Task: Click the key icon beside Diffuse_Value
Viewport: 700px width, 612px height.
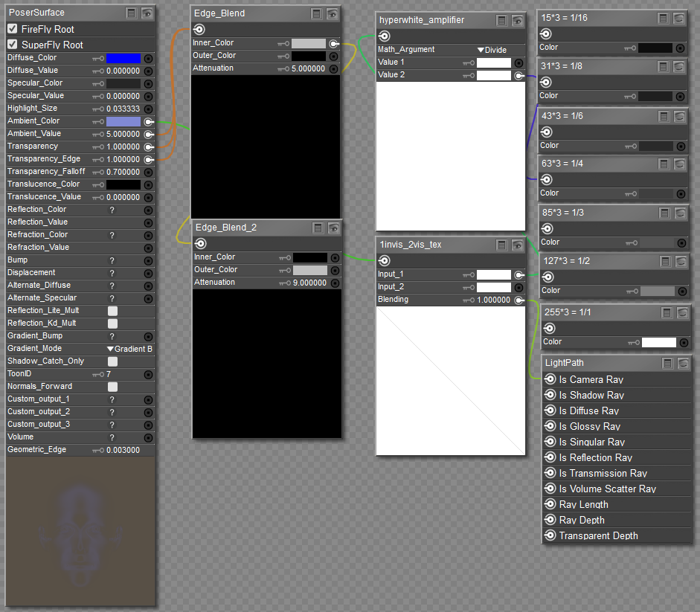Action: pyautogui.click(x=98, y=71)
